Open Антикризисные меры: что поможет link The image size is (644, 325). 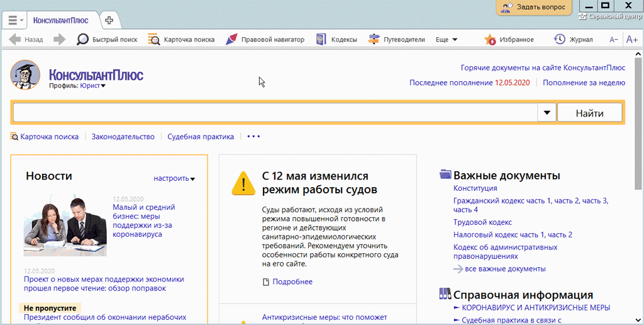pyautogui.click(x=325, y=317)
